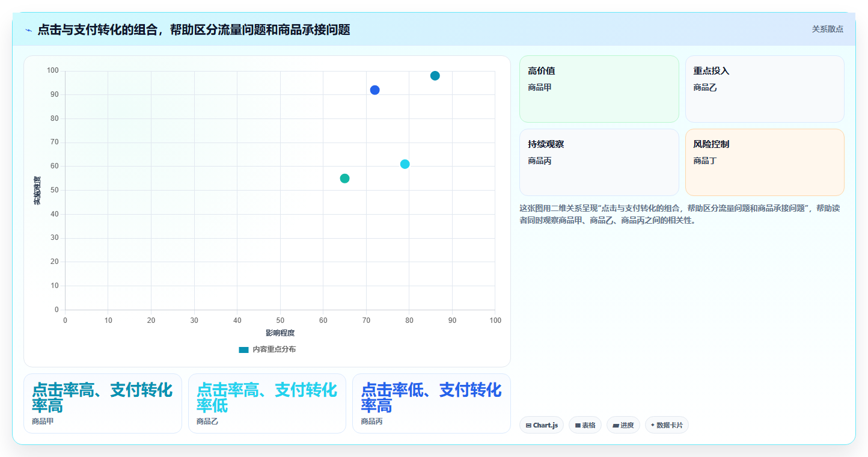Click the chart description paragraph
This screenshot has width=868, height=457.
(680, 214)
